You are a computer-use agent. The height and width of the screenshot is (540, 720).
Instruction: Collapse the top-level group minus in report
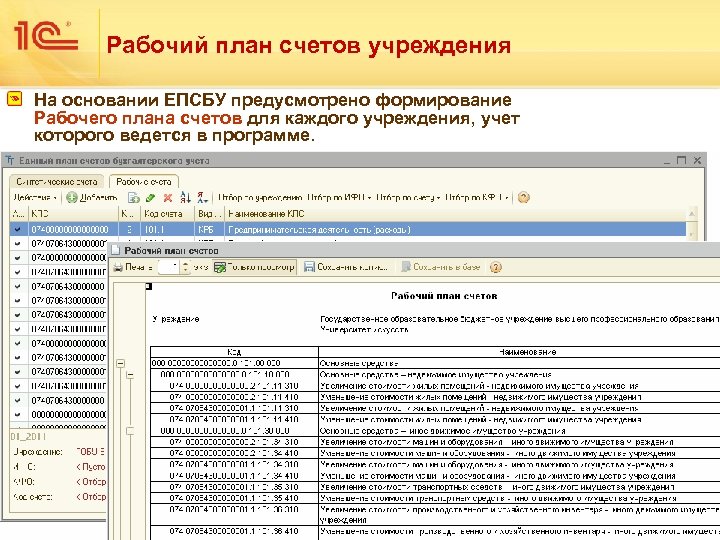coord(120,363)
